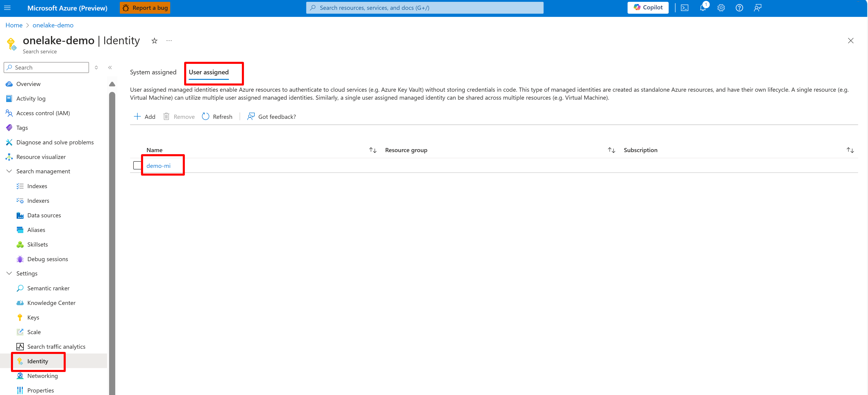The image size is (868, 395).
Task: Open Networking in the sidebar
Action: click(x=42, y=375)
